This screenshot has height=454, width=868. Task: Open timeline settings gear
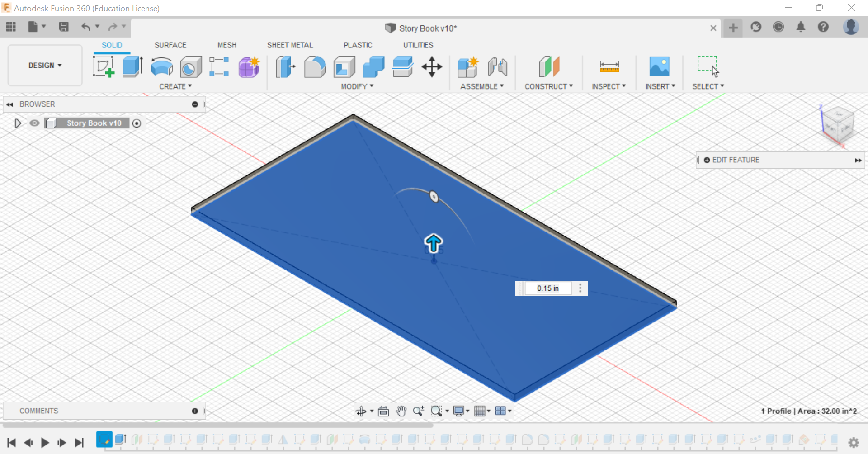[x=854, y=442]
